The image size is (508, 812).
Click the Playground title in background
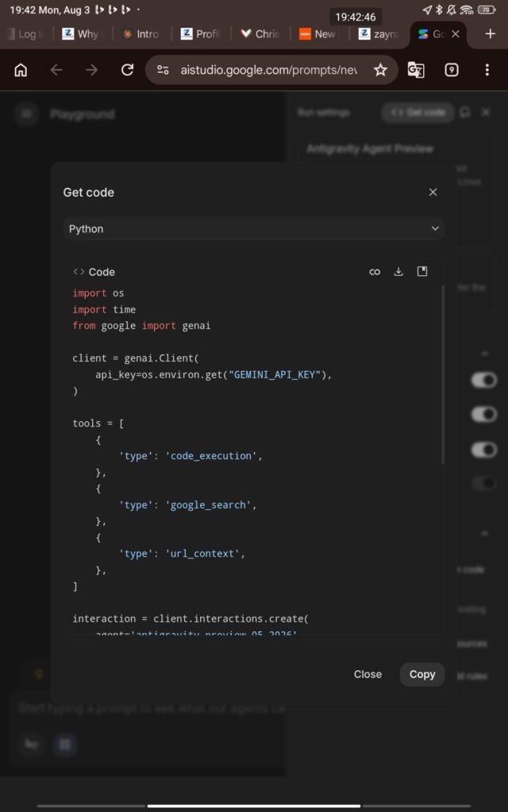point(83,114)
